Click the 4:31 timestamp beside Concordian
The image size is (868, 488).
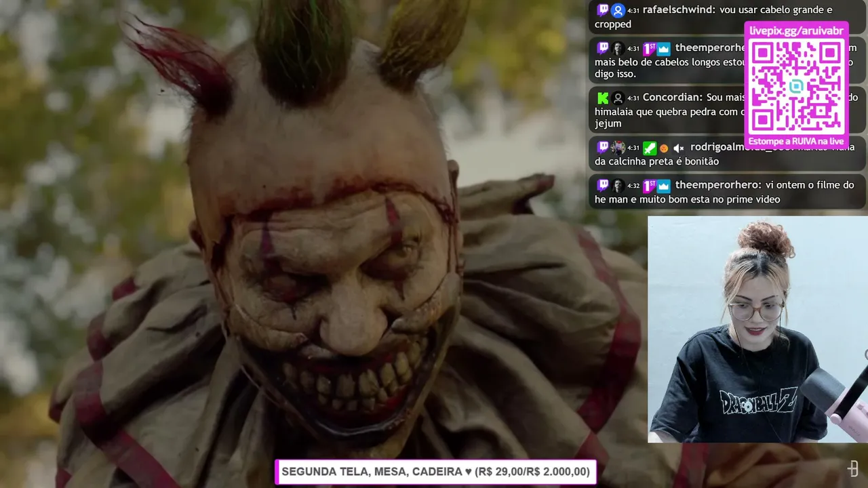click(x=633, y=98)
